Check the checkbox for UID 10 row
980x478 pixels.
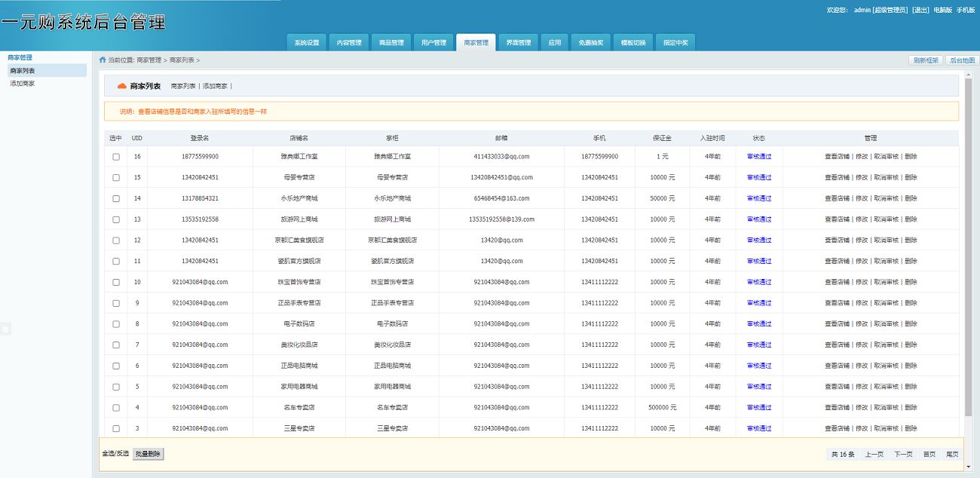[116, 282]
